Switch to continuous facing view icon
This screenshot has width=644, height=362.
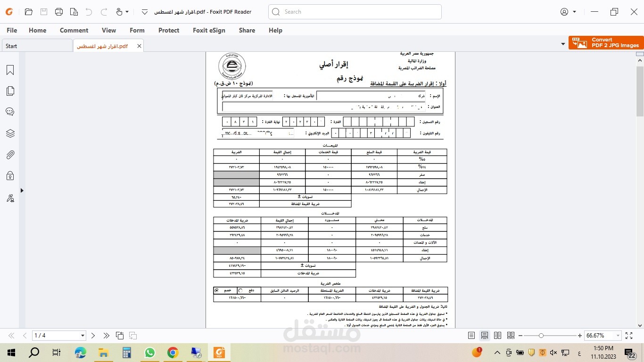[x=511, y=336]
